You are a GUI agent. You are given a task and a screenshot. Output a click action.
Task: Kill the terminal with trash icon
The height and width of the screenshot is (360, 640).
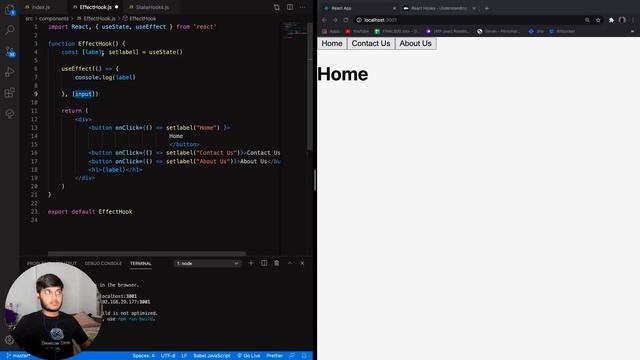tap(277, 263)
